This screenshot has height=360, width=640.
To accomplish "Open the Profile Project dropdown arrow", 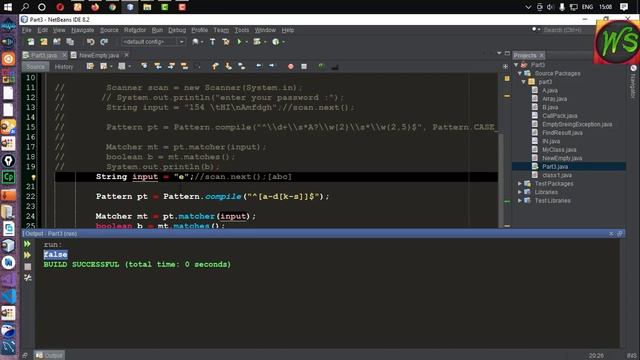I will [284, 42].
